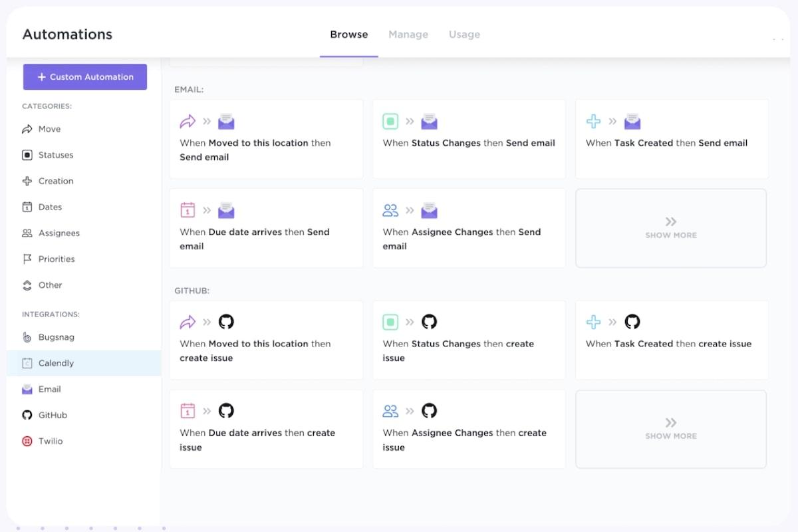Click the Bugsnag integration icon
The image size is (798, 532).
point(27,337)
